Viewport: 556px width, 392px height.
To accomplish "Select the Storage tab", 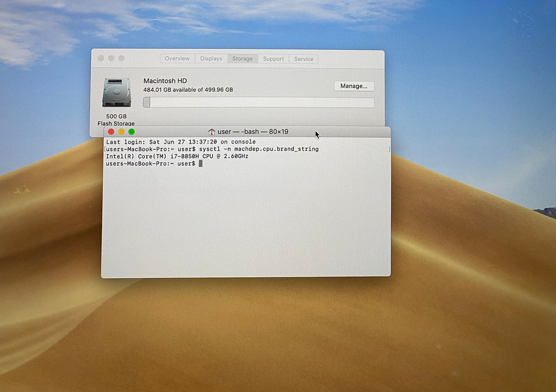I will pos(242,59).
